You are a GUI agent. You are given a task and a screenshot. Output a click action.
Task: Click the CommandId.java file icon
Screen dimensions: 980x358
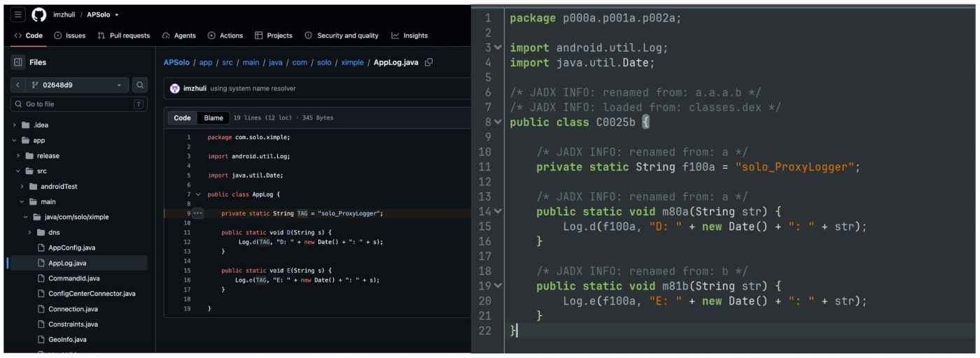coord(41,278)
